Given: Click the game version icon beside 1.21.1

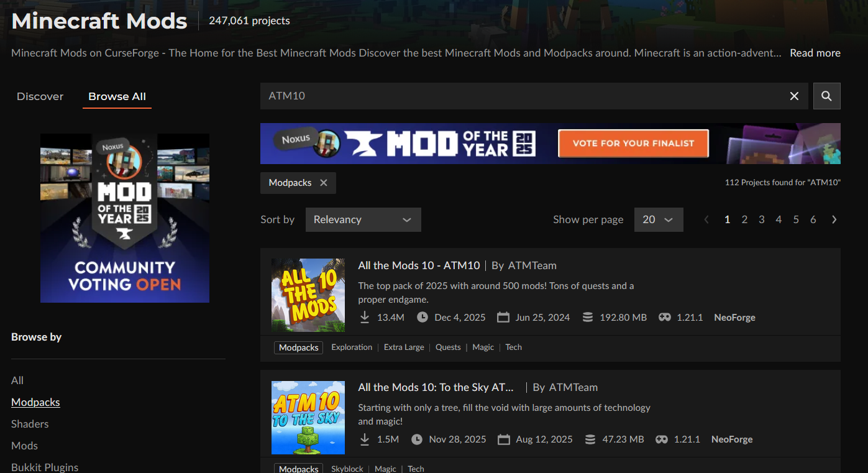Looking at the screenshot, I should click(x=665, y=317).
